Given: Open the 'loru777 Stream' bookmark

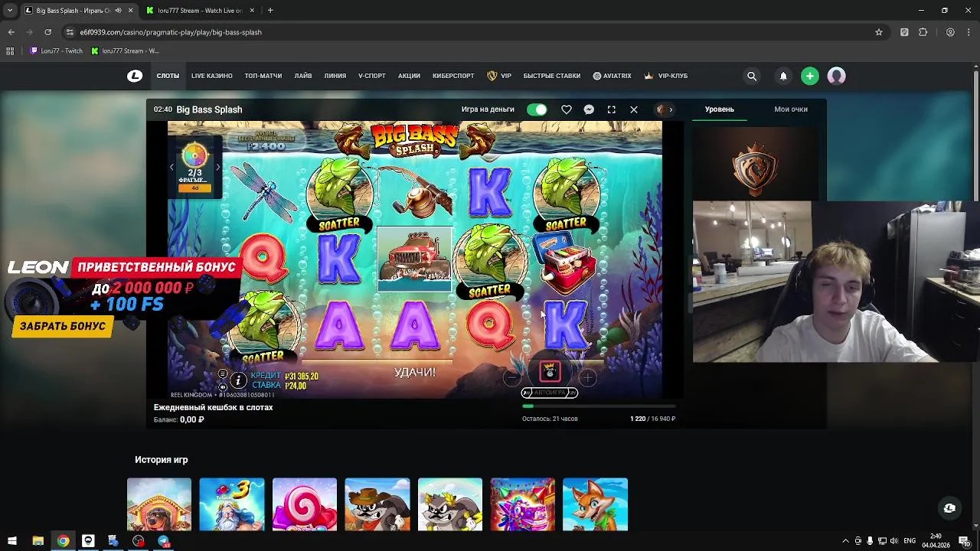Looking at the screenshot, I should pos(125,51).
